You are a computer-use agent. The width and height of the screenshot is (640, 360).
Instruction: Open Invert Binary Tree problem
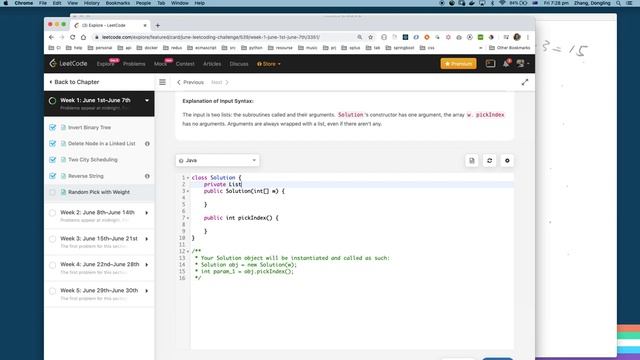tap(89, 127)
